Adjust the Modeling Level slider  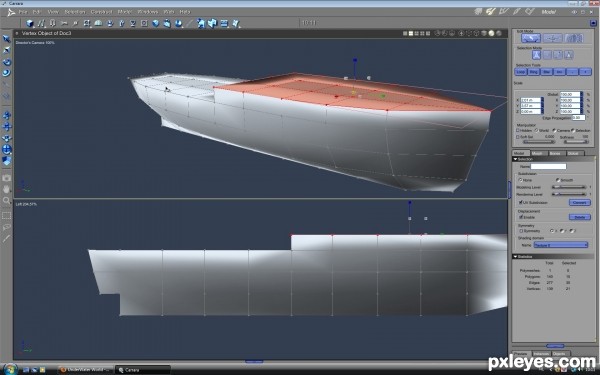tap(569, 187)
